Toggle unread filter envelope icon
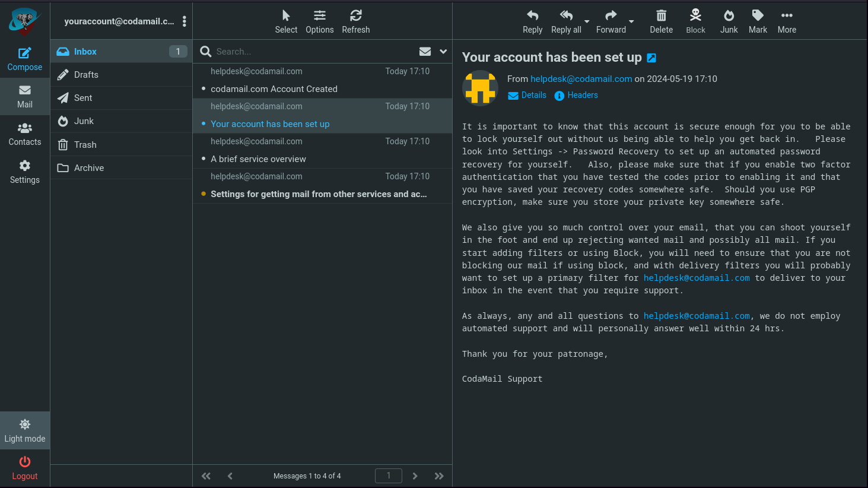The height and width of the screenshot is (488, 868). click(425, 52)
